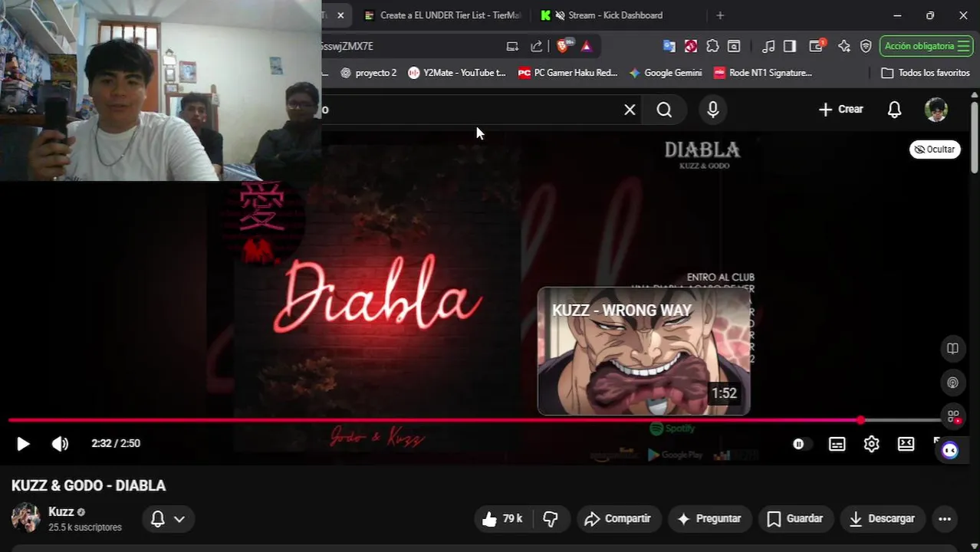Click the KUZZ - WRONG WAY end card
Screen dimensions: 980x552
(x=644, y=351)
